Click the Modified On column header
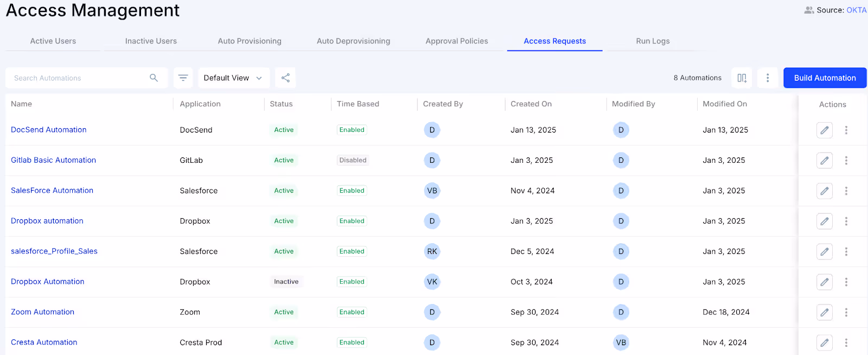Image resolution: width=868 pixels, height=355 pixels. coord(725,104)
